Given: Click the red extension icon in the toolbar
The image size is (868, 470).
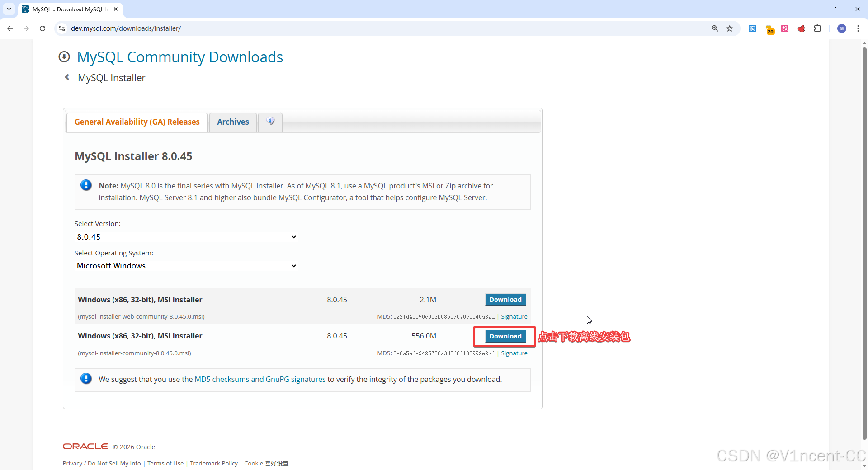Looking at the screenshot, I should click(x=801, y=28).
